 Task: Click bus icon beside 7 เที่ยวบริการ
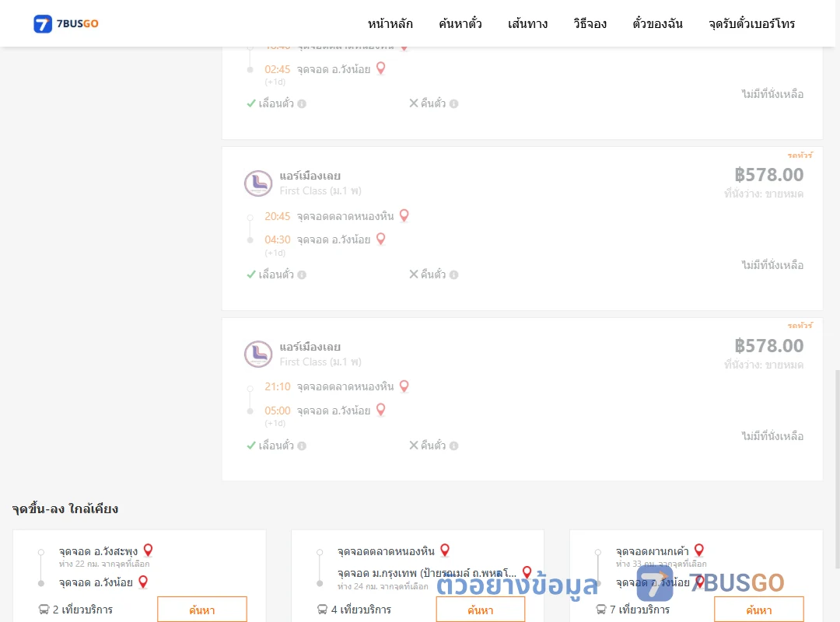click(x=601, y=610)
